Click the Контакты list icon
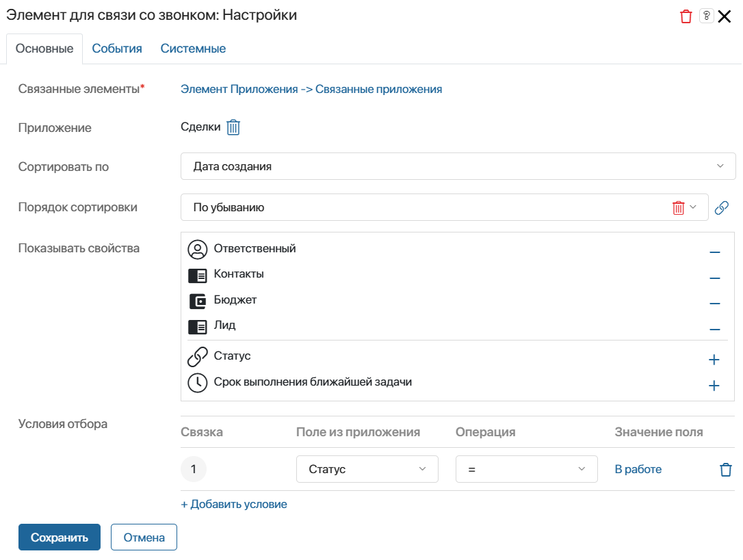This screenshot has height=560, width=743. pos(198,276)
